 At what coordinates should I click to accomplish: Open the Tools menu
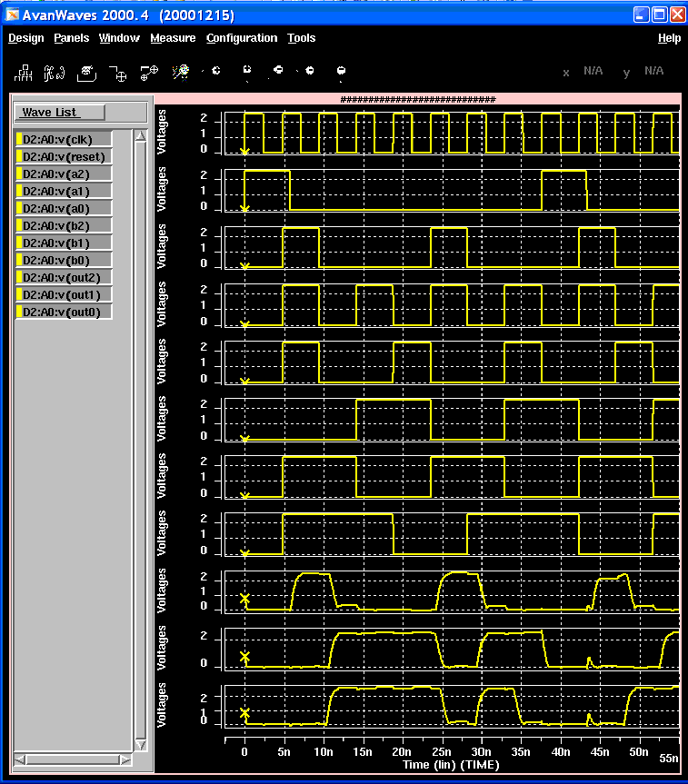pyautogui.click(x=301, y=38)
